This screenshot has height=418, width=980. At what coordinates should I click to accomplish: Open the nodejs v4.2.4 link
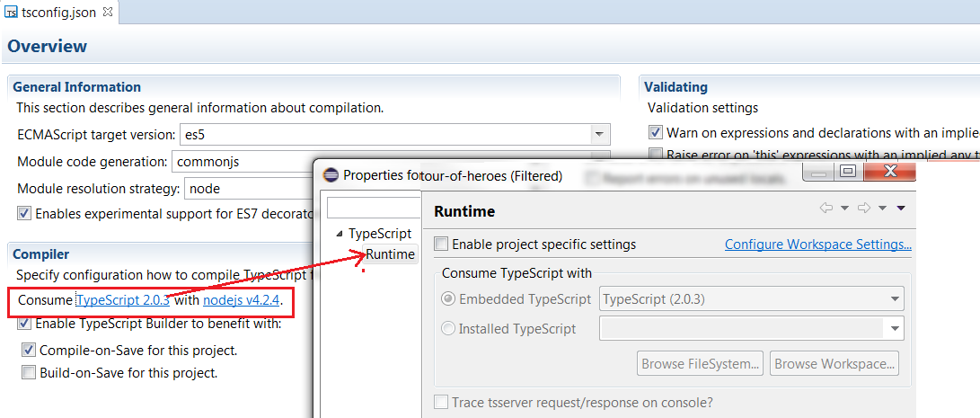[242, 300]
